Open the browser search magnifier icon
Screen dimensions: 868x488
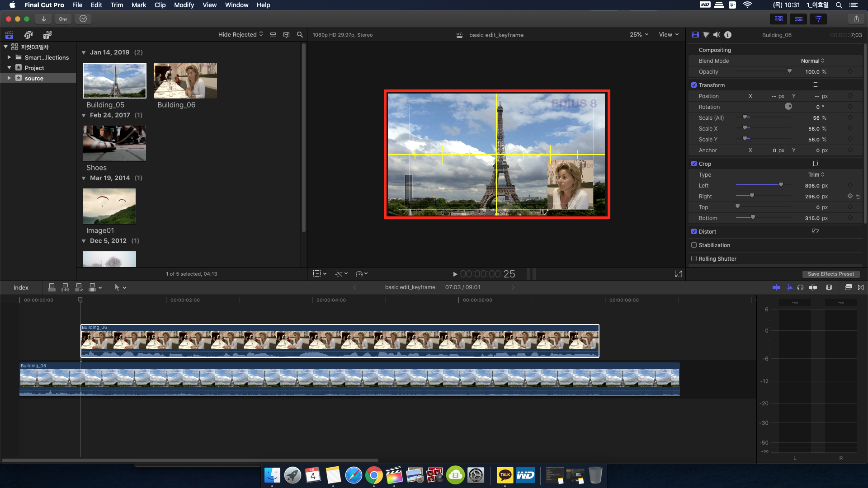pos(300,35)
